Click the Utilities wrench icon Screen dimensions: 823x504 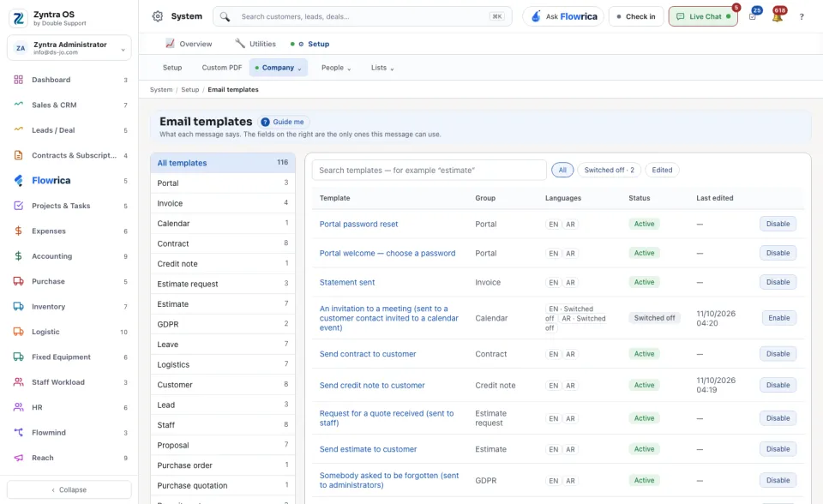click(240, 44)
